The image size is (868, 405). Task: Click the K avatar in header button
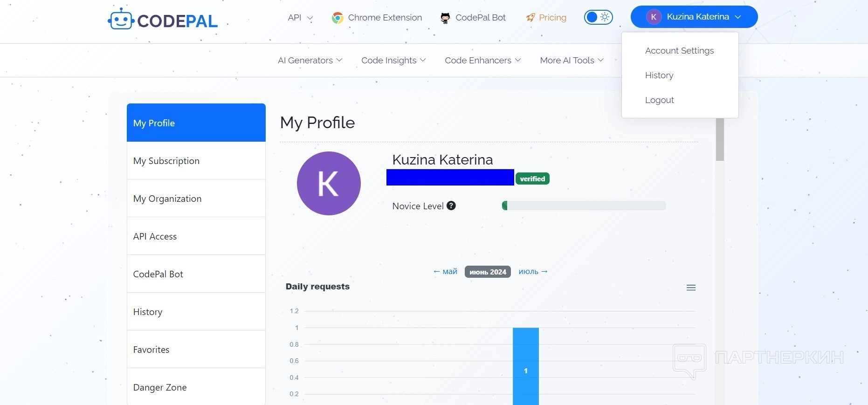coord(654,17)
